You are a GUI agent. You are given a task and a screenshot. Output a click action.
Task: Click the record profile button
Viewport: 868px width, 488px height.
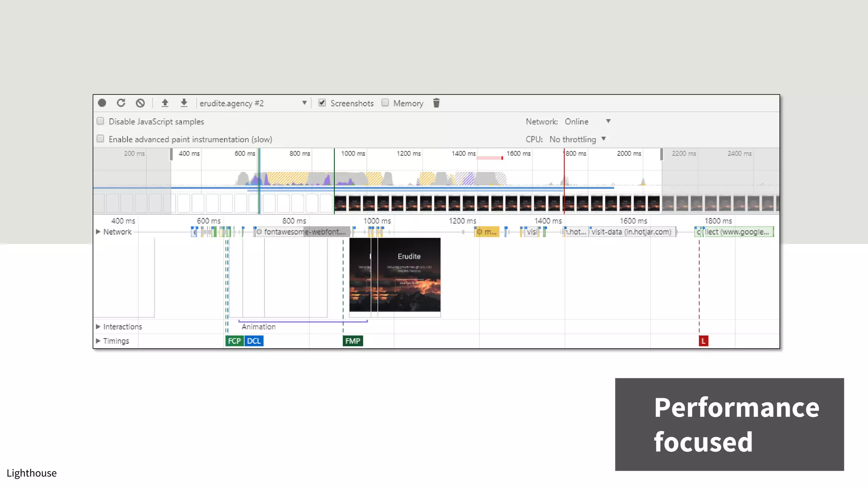click(x=102, y=103)
